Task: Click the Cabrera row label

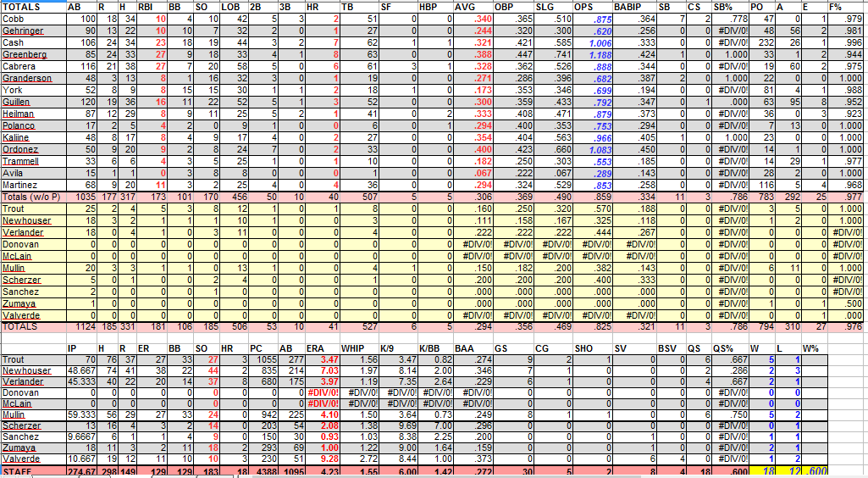Action: click(33, 66)
